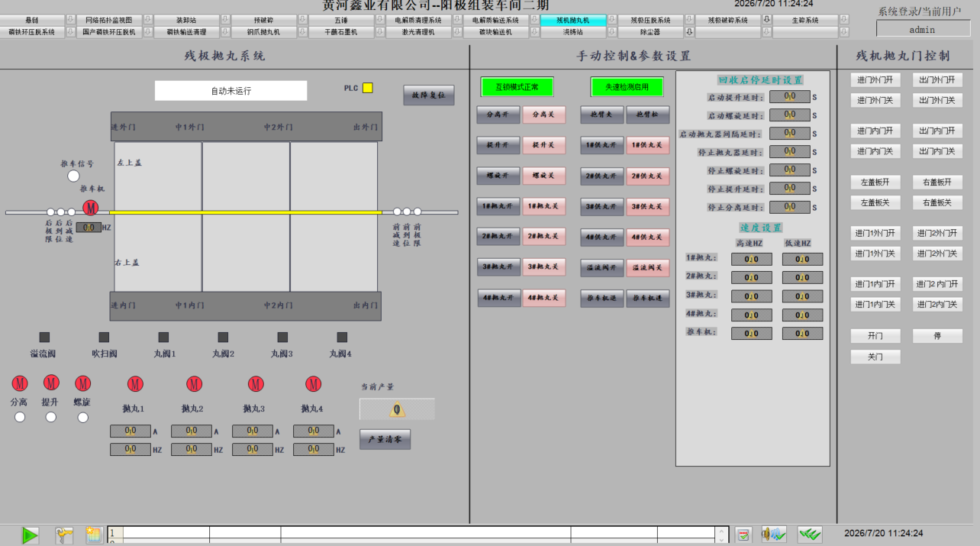Click the 丸阀1 valve indicator square
The height and width of the screenshot is (546, 980).
(163, 337)
